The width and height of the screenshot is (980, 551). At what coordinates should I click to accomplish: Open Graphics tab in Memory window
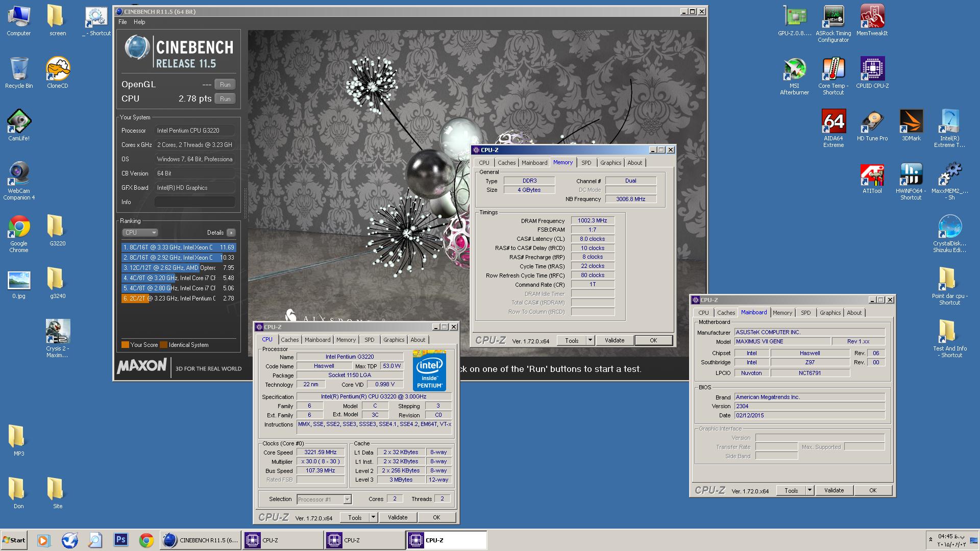[610, 163]
